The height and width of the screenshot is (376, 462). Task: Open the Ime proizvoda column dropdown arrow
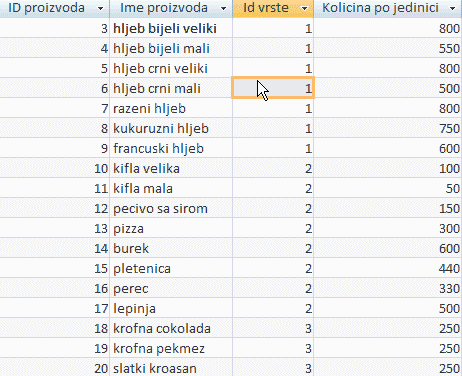(223, 8)
